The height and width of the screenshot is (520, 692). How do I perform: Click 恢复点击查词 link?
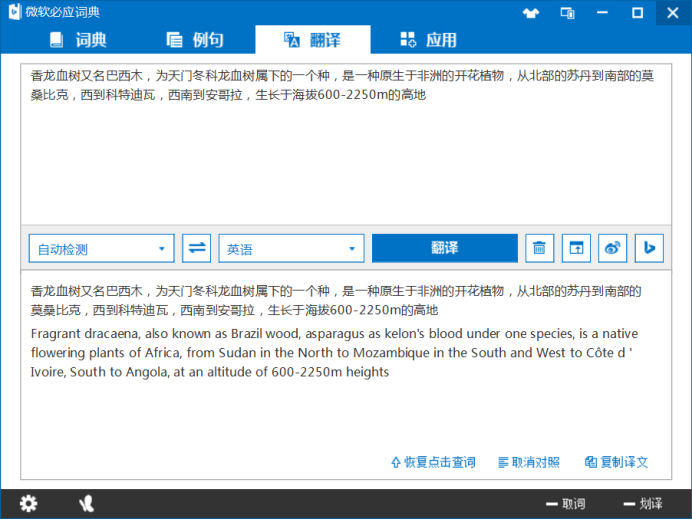pos(433,462)
